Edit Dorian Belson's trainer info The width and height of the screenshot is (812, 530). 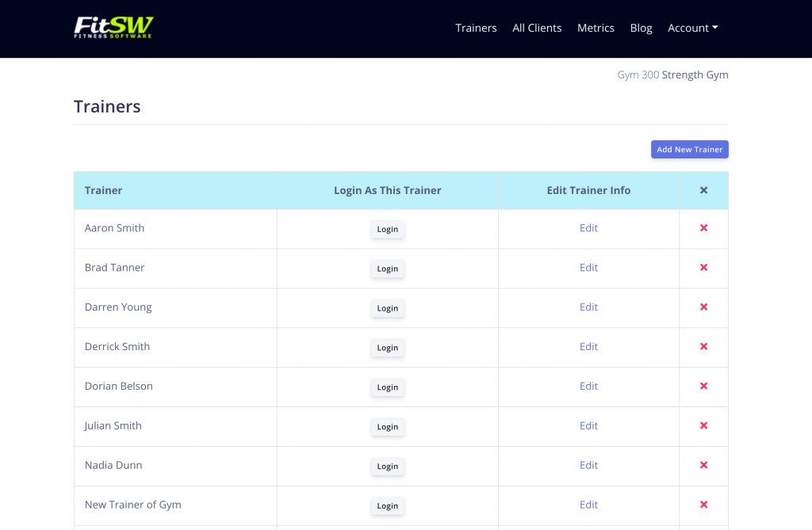(588, 386)
